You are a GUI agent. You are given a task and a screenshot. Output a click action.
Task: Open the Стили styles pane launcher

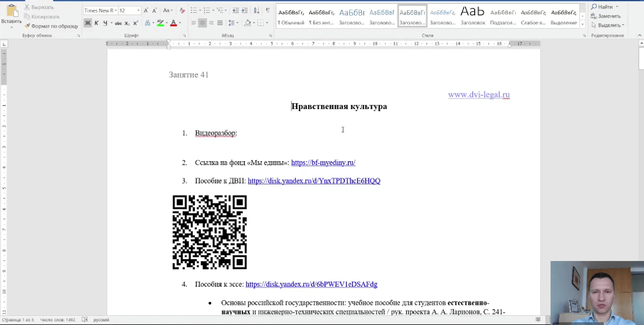click(585, 36)
